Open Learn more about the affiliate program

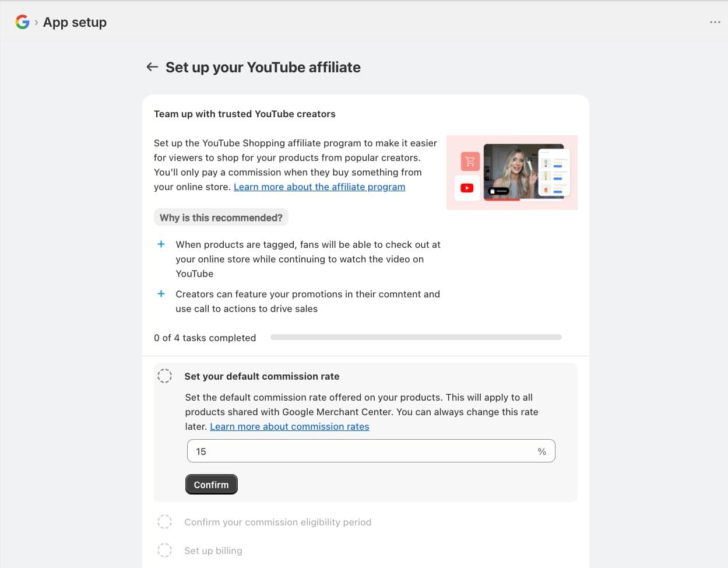(319, 187)
